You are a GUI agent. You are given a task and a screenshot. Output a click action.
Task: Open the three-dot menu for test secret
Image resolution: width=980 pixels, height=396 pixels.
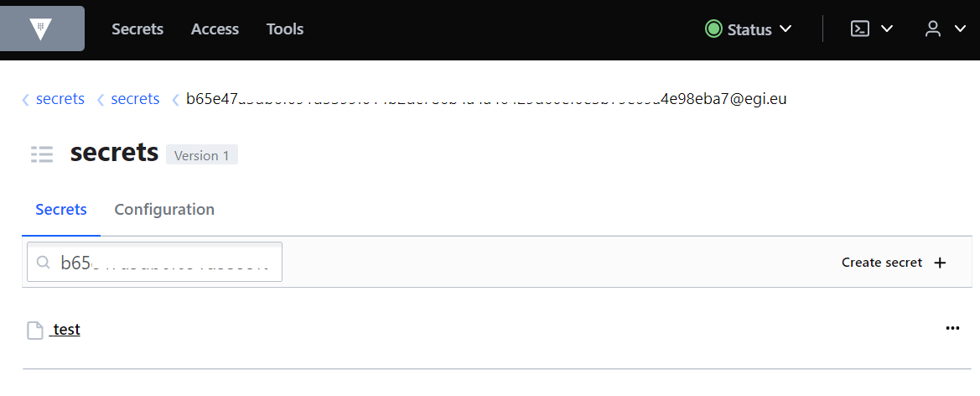(952, 328)
